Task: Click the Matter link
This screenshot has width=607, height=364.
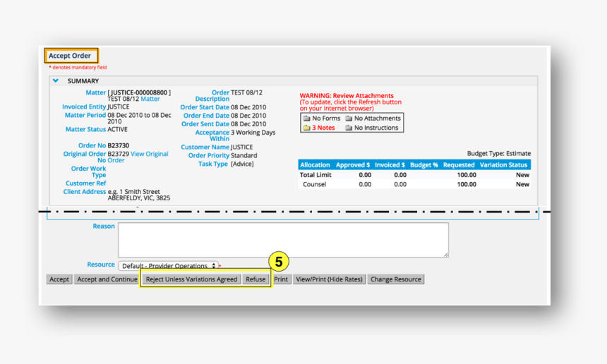Action: tap(150, 99)
